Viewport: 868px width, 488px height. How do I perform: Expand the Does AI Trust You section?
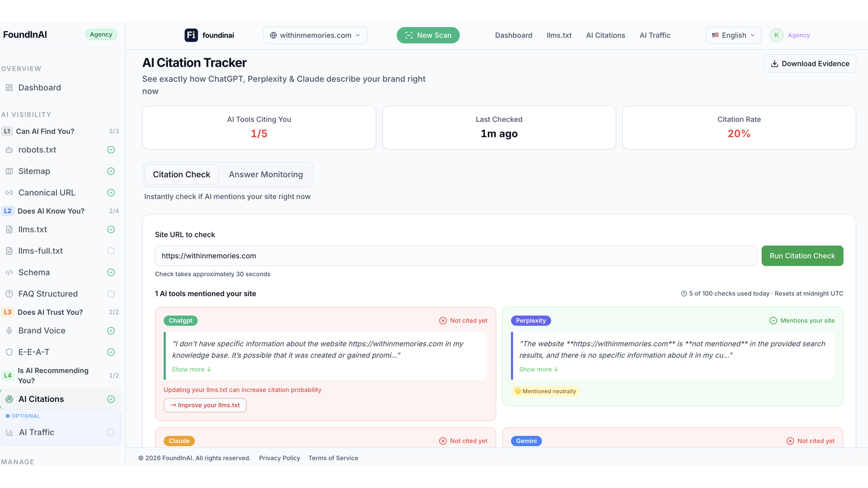click(x=60, y=312)
